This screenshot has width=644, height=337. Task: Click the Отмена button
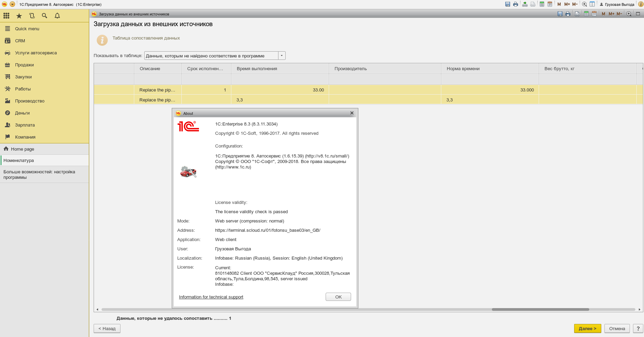617,328
